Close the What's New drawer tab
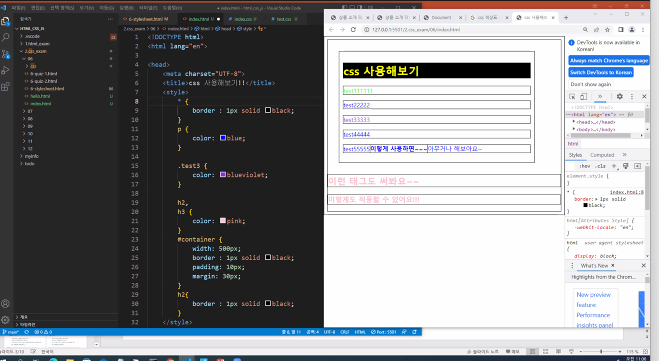This screenshot has height=361, width=659. coord(613,266)
